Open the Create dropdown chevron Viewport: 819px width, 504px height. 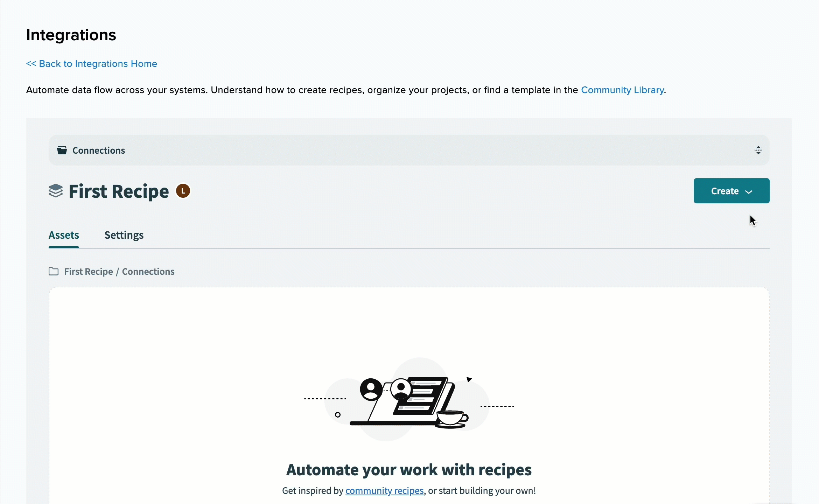coord(749,192)
